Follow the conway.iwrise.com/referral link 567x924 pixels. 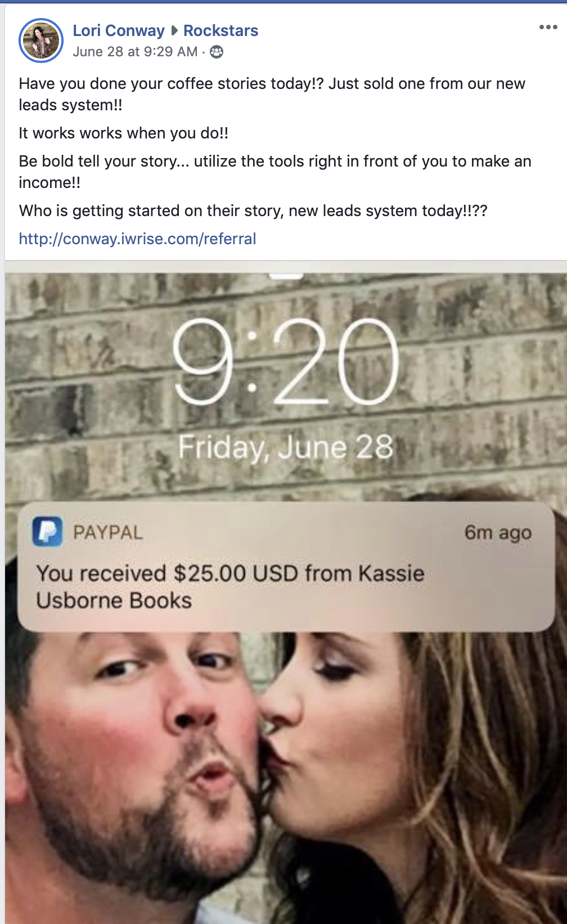[137, 239]
